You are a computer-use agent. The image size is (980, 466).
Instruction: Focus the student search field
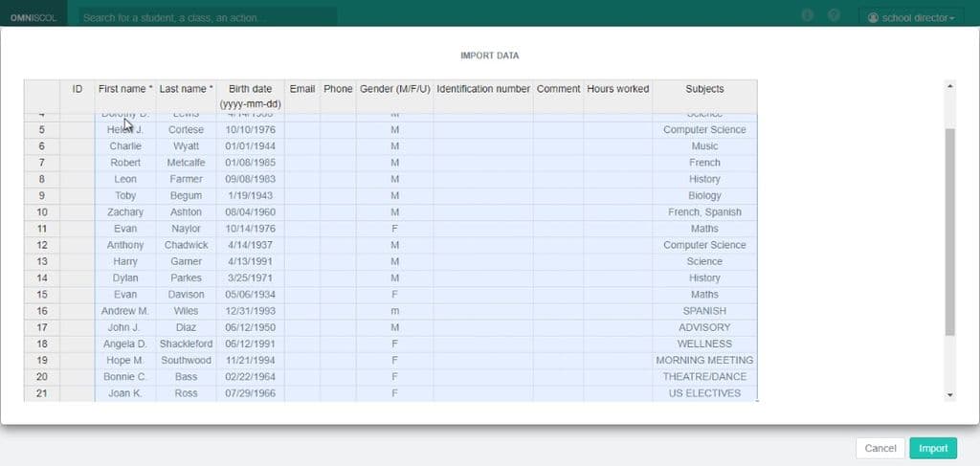click(207, 17)
